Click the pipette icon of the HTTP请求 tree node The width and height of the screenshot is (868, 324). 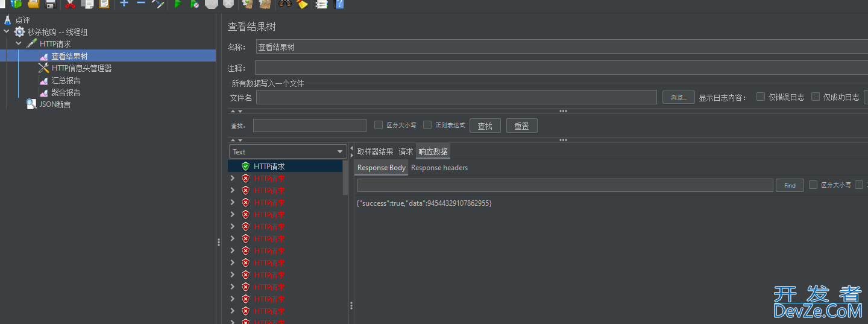(x=32, y=44)
